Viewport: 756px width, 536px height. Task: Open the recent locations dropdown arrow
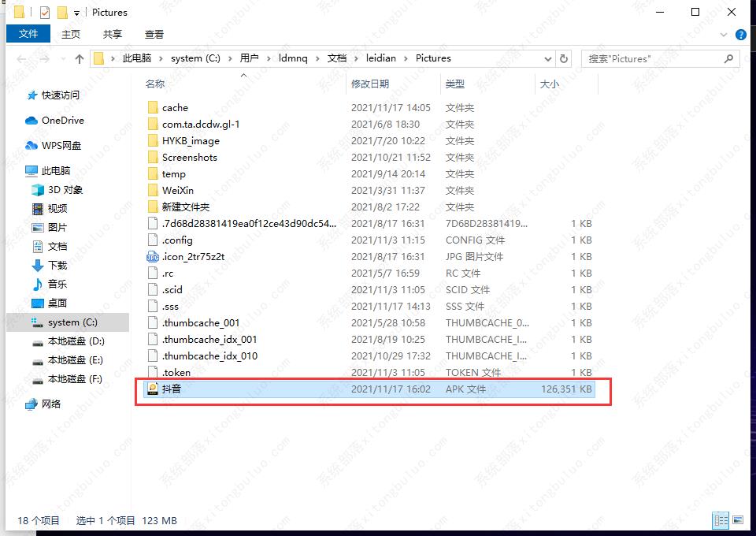63,59
